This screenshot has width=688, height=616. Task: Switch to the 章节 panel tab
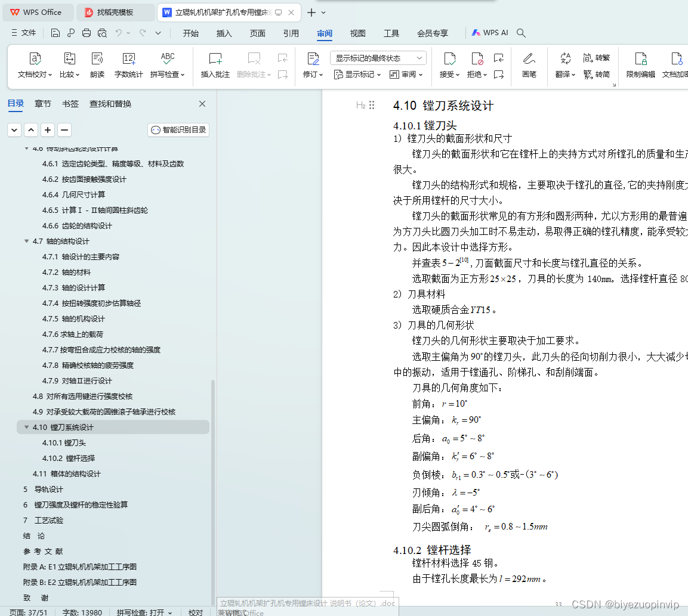pos(42,104)
